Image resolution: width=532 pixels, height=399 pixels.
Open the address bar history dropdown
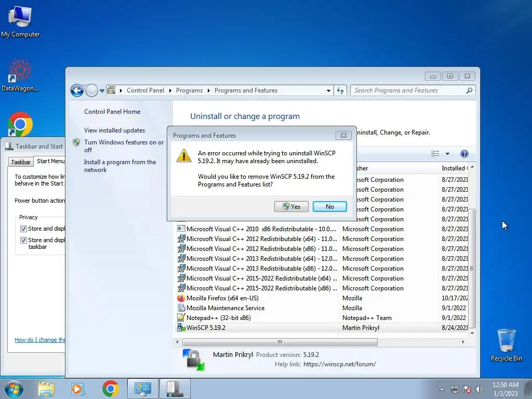(x=328, y=90)
